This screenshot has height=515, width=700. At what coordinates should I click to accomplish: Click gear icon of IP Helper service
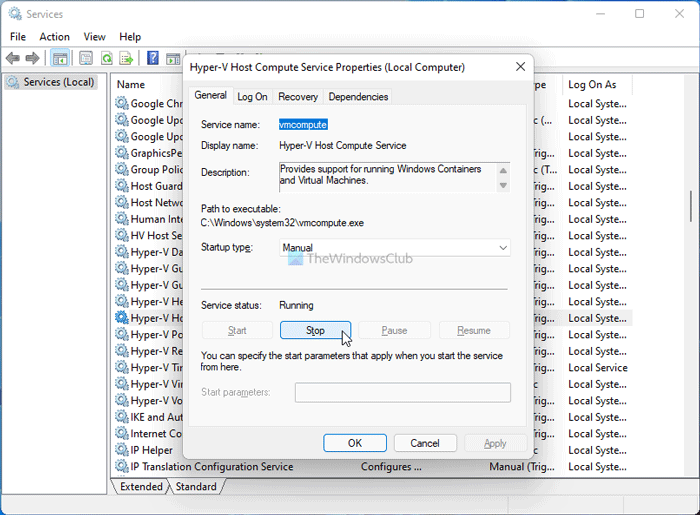coord(122,450)
